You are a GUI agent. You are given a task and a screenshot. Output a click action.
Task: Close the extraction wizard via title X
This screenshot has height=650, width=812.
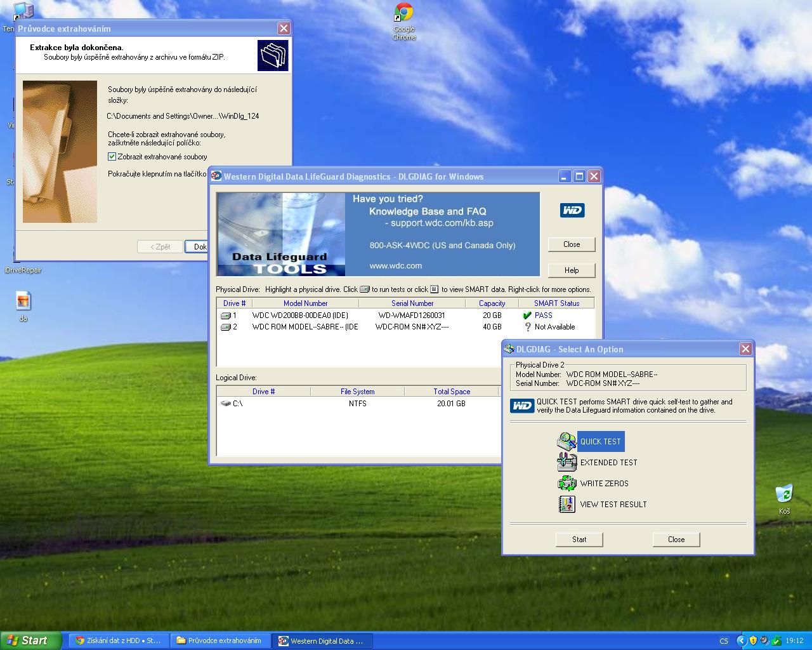[284, 29]
